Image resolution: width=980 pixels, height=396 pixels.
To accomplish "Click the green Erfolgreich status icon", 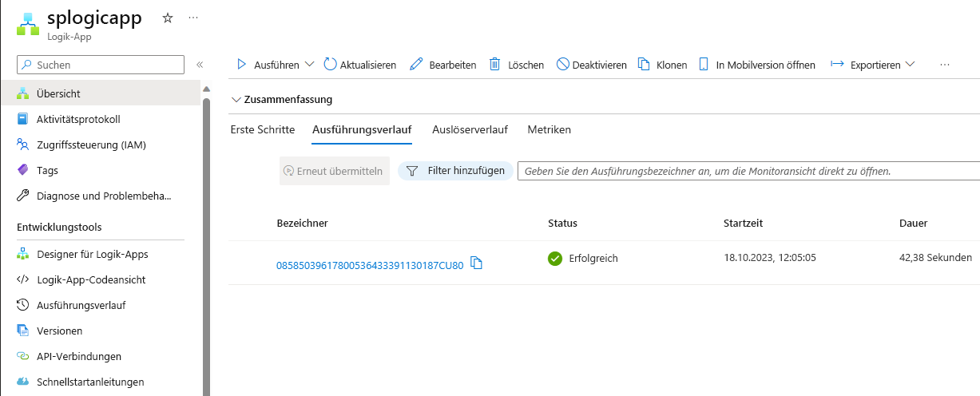I will (555, 259).
